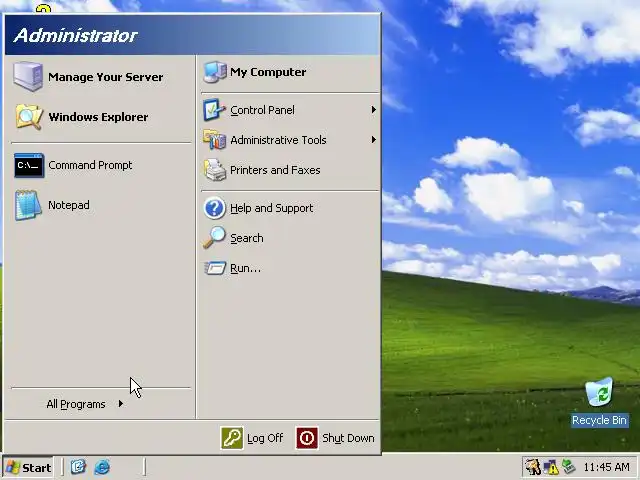Choose the Notepad label

69,205
